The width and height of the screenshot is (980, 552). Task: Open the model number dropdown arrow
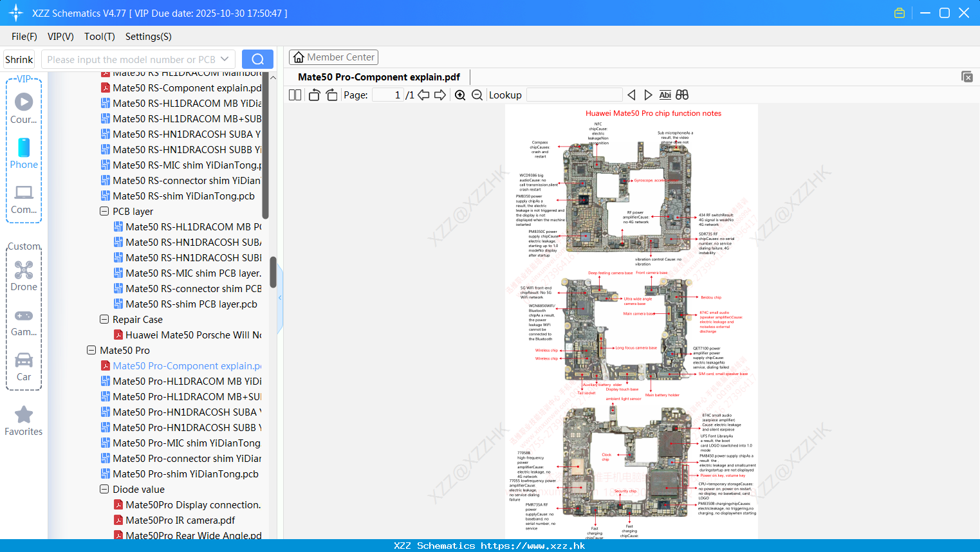225,59
